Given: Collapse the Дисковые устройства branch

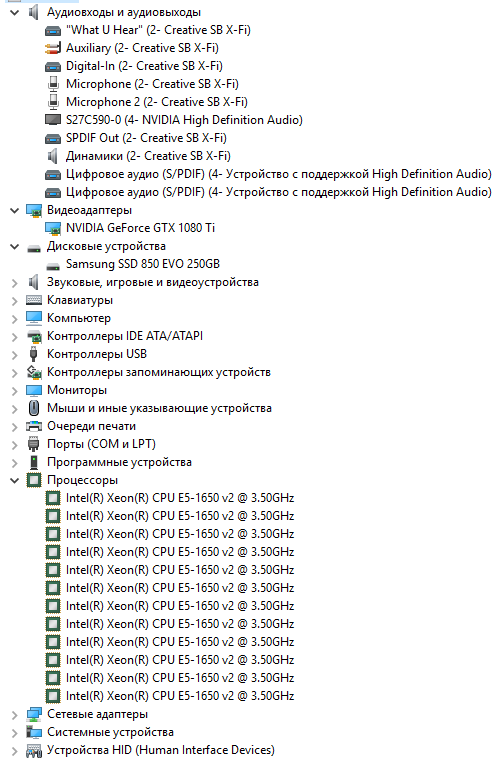Looking at the screenshot, I should [x=15, y=246].
